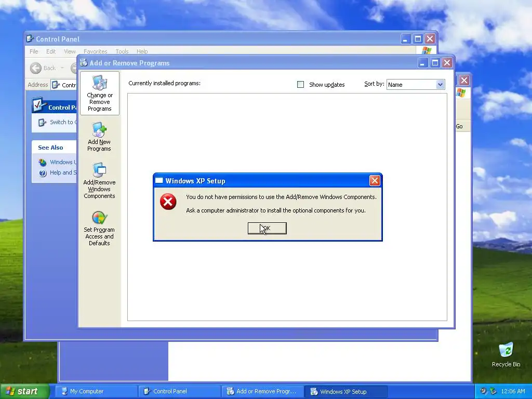
Task: Open Help and Support link
Action: 63,172
